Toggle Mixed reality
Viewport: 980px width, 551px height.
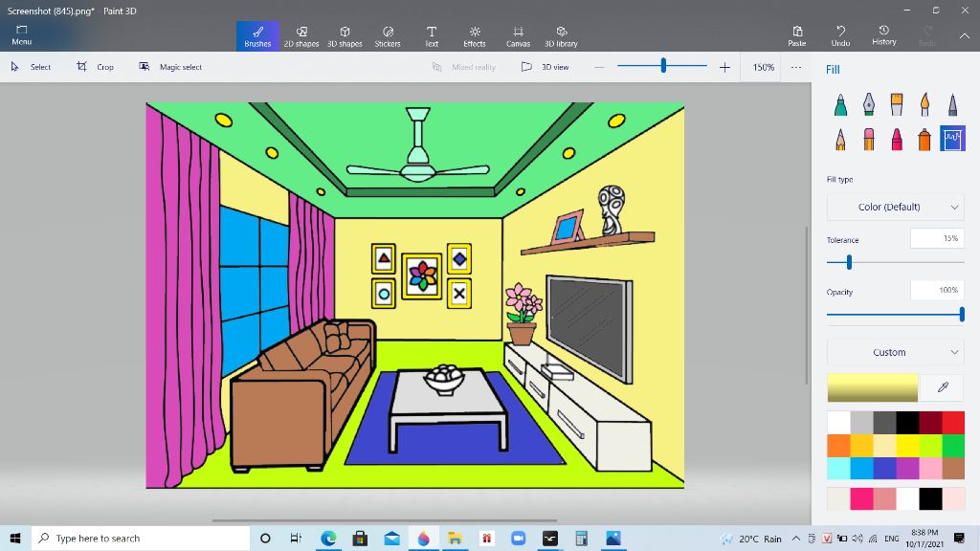tap(464, 67)
